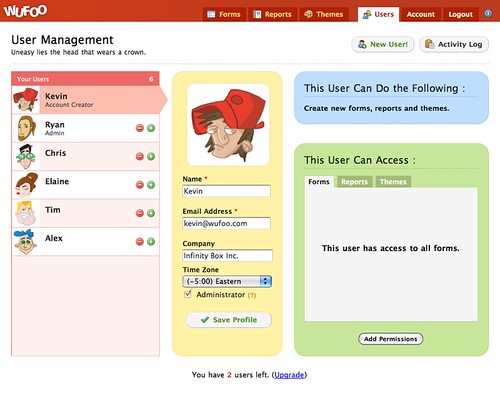The image size is (500, 393).
Task: Click the large Kevin profile picture
Action: click(x=228, y=125)
